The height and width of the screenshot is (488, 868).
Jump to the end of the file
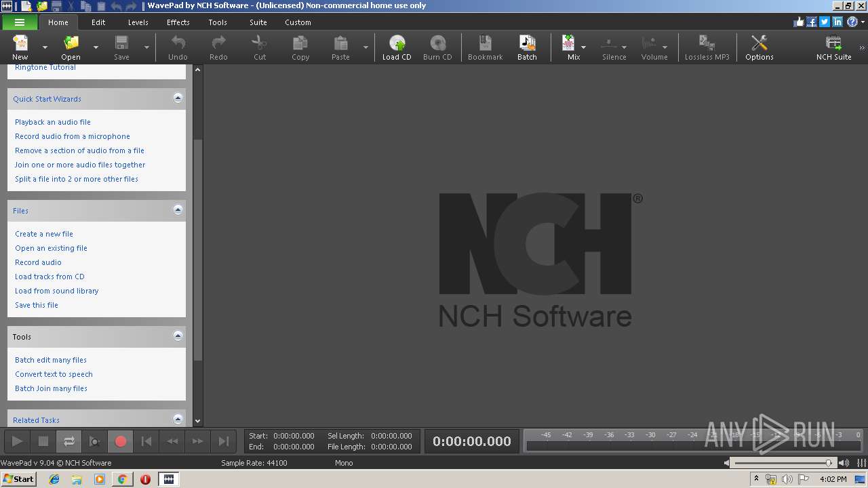point(223,441)
